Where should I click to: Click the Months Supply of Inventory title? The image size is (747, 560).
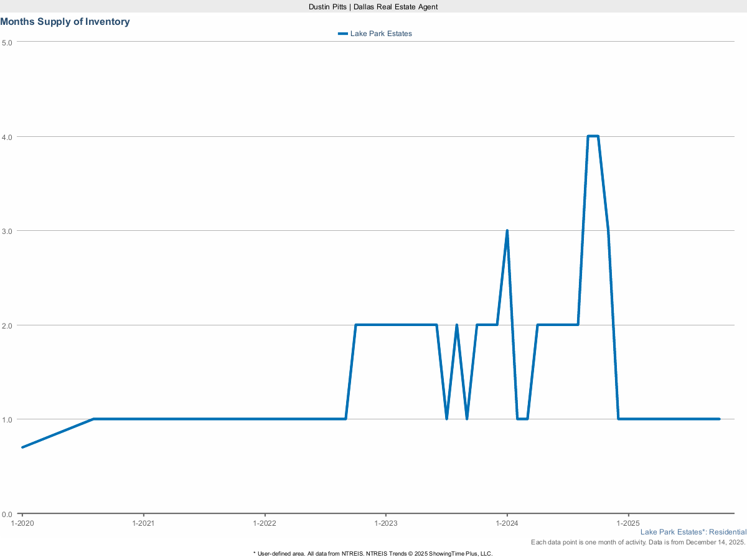(65, 22)
